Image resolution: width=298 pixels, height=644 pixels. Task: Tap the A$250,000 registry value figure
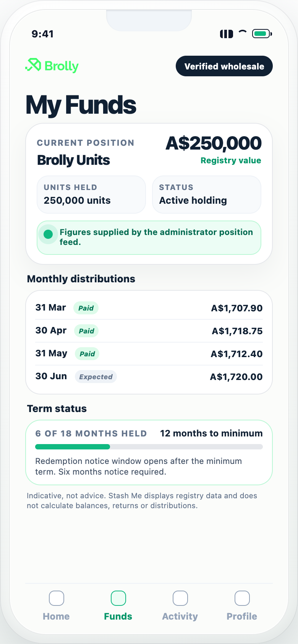pos(214,143)
